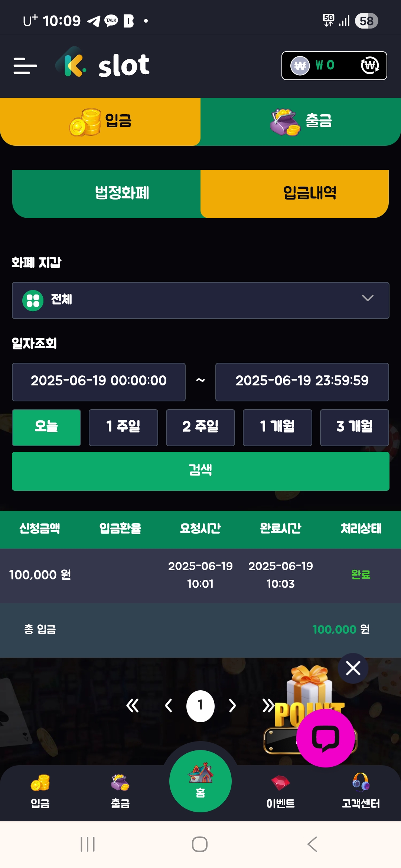Open the hamburger side menu

25,66
